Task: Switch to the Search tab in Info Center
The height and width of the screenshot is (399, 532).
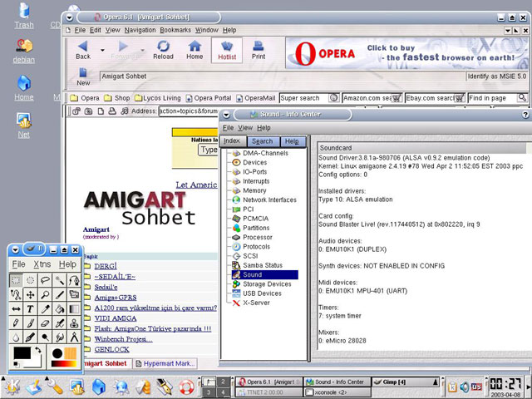Action: 262,141
